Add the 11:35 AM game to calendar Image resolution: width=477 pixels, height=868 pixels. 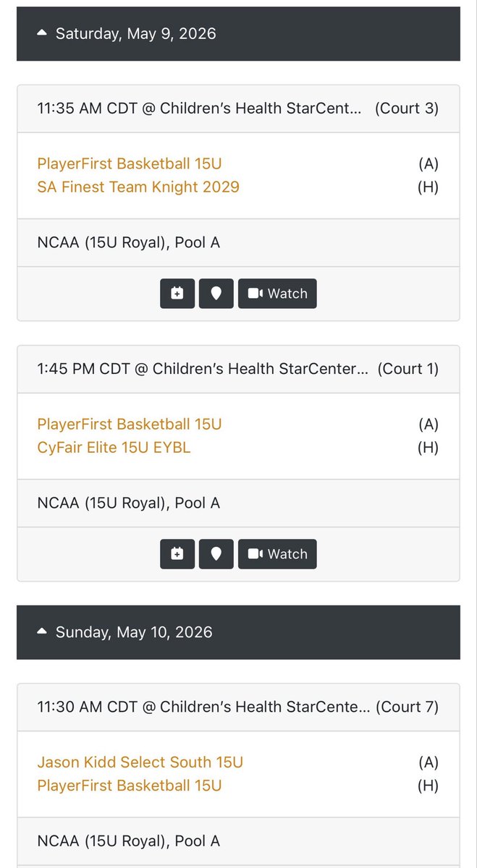tap(177, 294)
